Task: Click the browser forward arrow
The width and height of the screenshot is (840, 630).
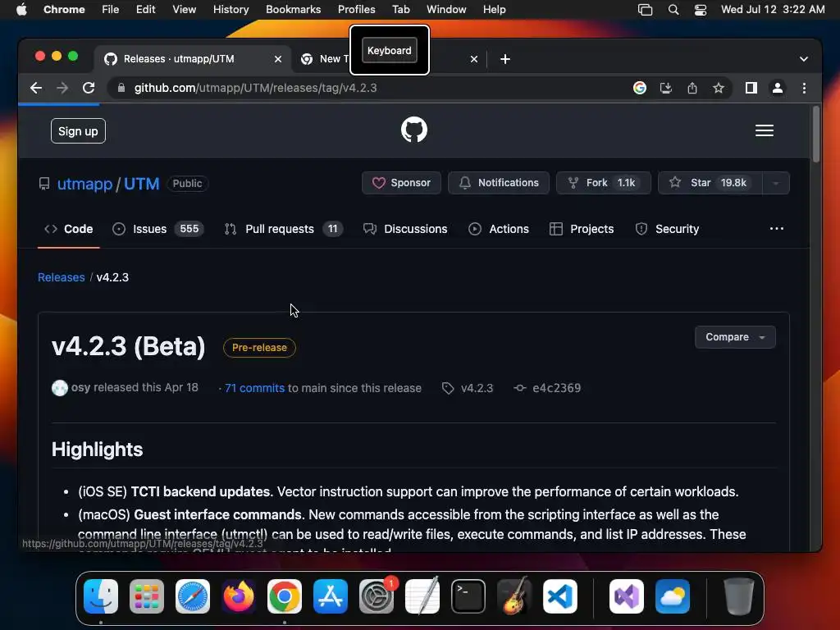Action: 62,88
